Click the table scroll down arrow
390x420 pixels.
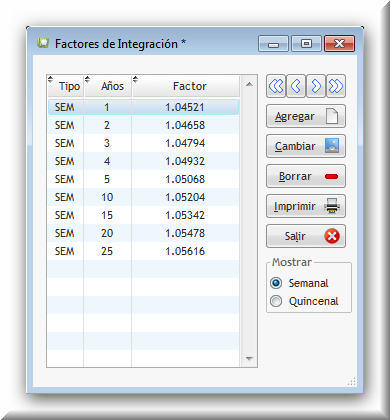coord(249,359)
